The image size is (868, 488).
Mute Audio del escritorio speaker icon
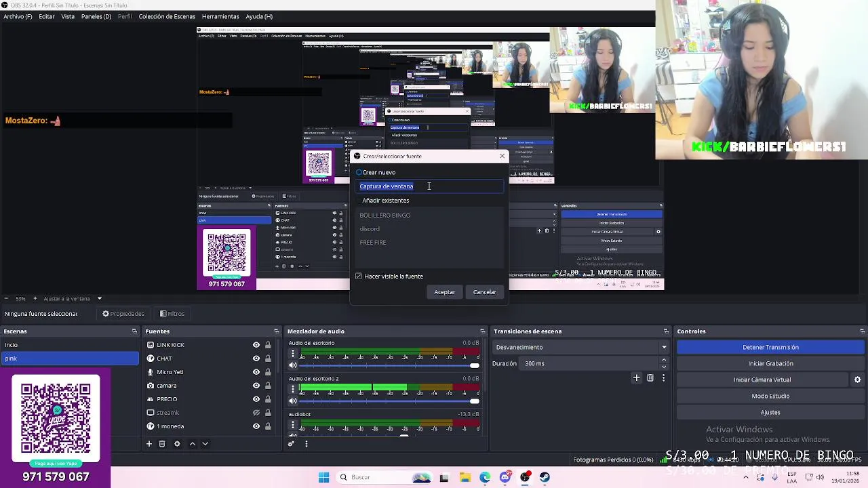click(x=293, y=365)
